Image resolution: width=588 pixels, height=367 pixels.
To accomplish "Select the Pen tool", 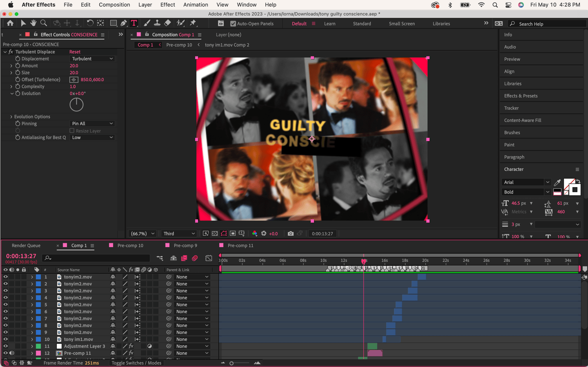I will coord(123,23).
